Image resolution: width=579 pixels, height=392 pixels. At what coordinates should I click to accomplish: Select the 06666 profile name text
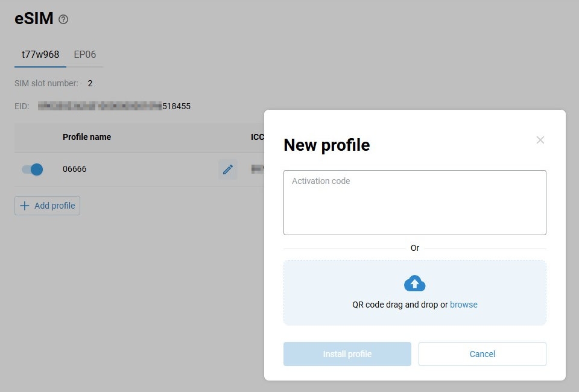[75, 169]
